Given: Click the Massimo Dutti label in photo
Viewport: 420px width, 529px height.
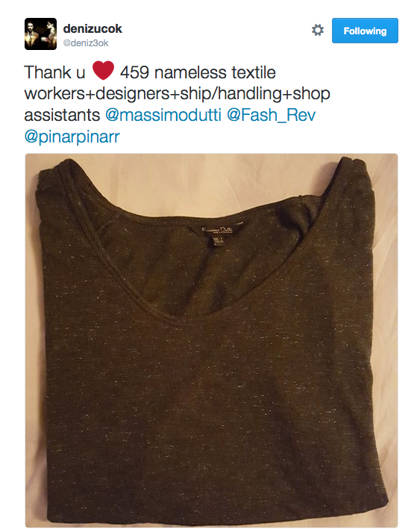Looking at the screenshot, I should 217,229.
